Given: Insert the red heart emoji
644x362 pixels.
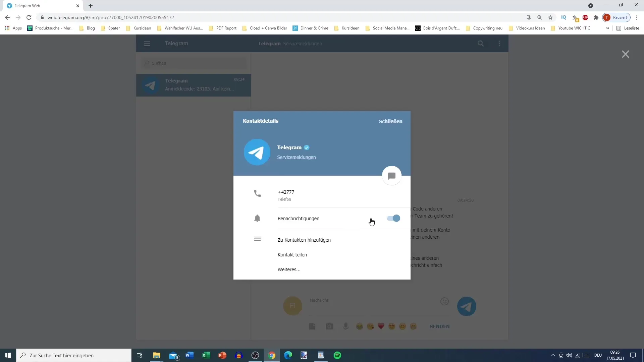Looking at the screenshot, I should click(x=381, y=326).
